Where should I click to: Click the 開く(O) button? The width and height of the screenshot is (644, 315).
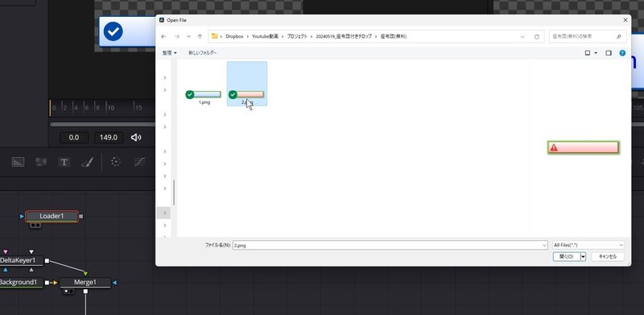(x=567, y=257)
